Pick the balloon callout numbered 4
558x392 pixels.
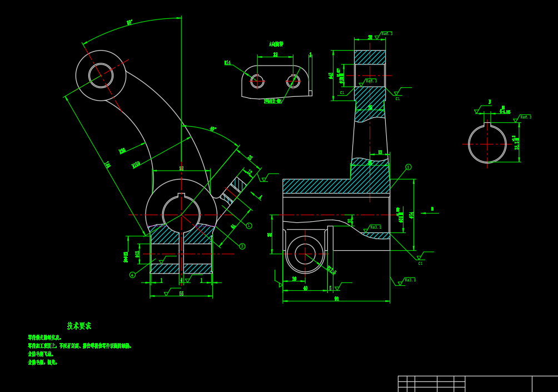132,275
